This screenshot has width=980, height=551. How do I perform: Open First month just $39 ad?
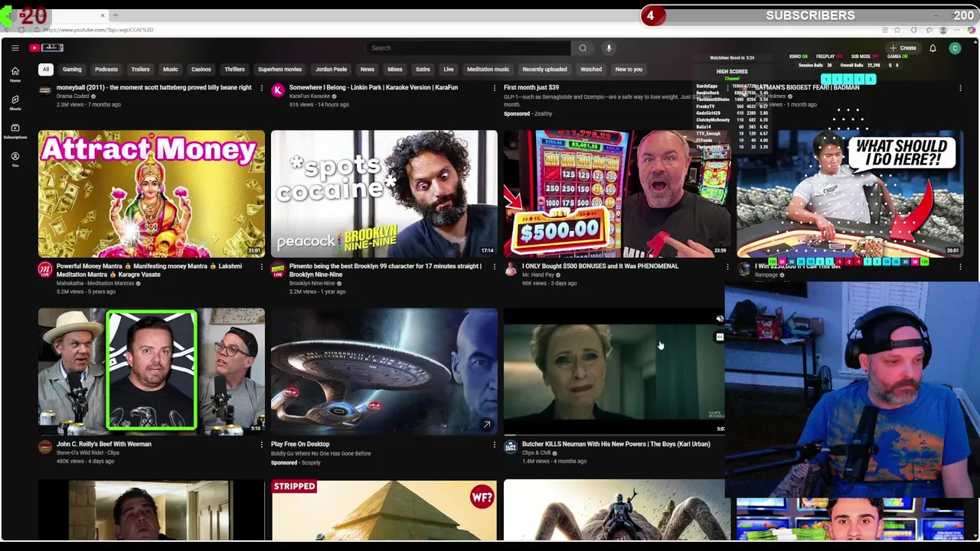coord(531,88)
